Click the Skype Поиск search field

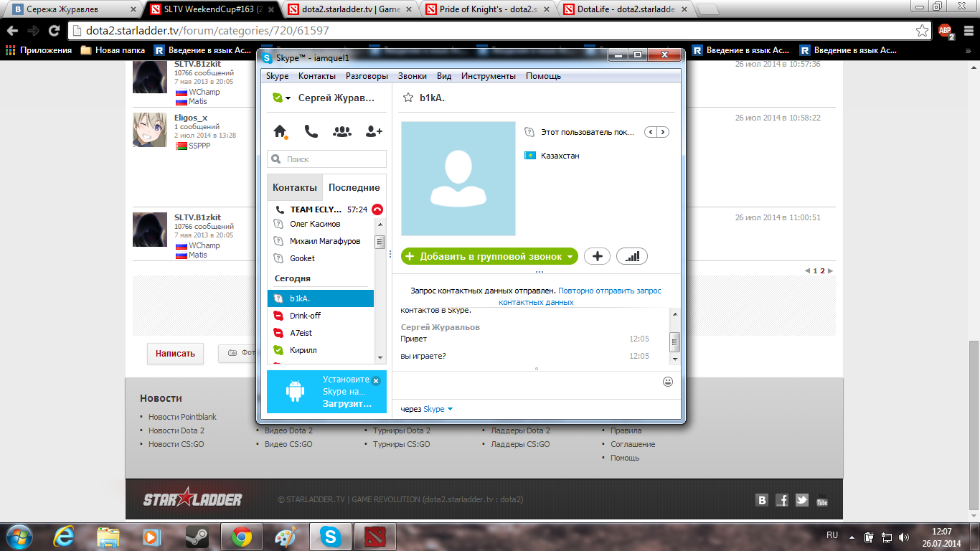[x=326, y=159]
